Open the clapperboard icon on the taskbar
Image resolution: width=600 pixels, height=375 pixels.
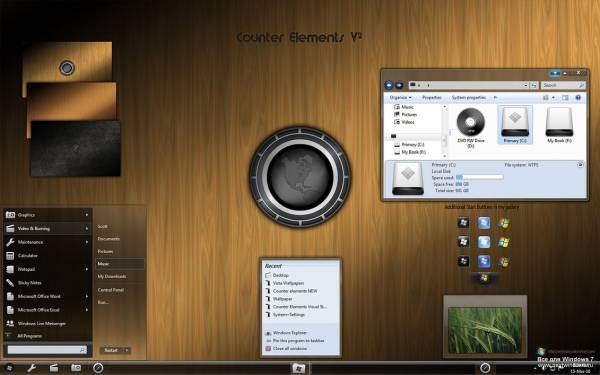54,368
